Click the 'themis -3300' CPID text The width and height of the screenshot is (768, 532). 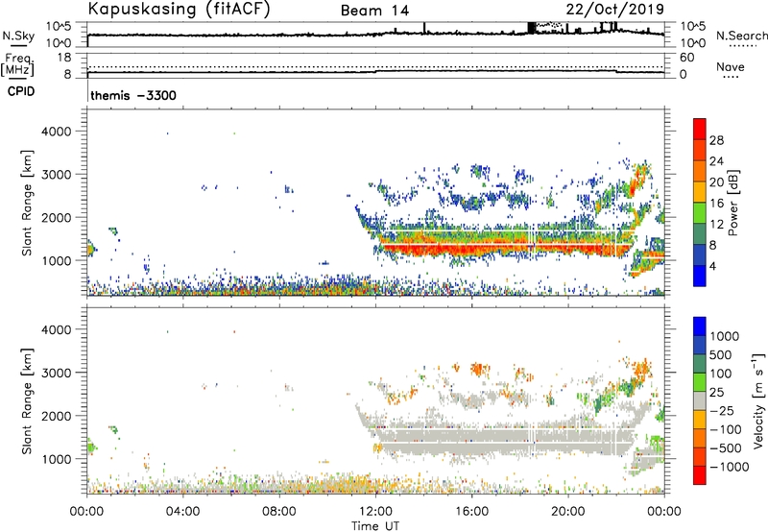pos(133,95)
